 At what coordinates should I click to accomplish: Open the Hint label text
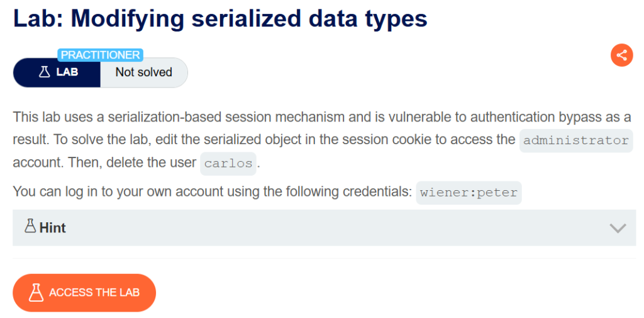pyautogui.click(x=53, y=227)
